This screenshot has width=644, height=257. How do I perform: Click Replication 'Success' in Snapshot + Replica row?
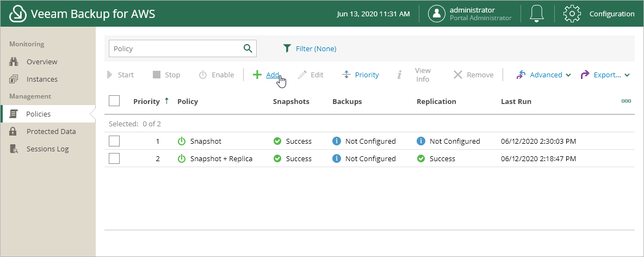442,159
